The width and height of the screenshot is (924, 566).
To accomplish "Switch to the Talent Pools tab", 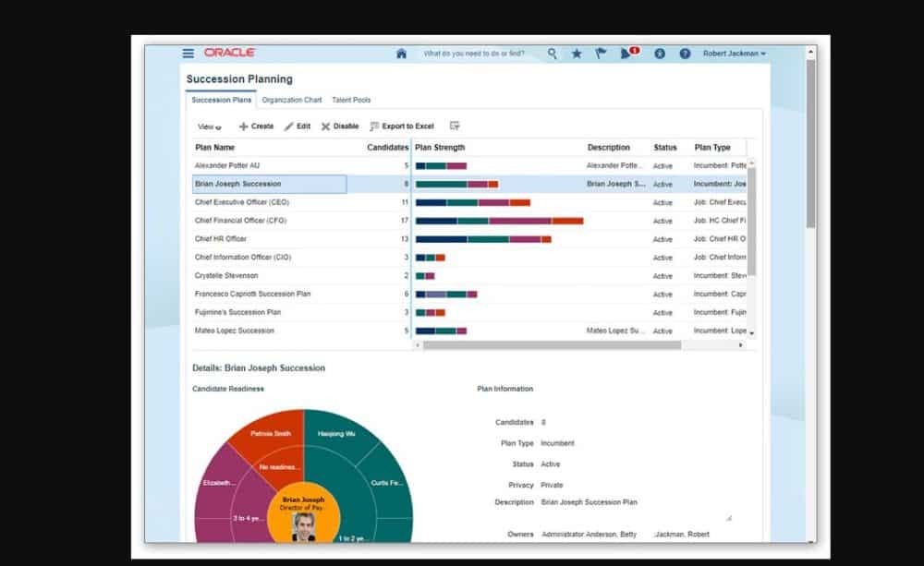I will click(x=351, y=100).
